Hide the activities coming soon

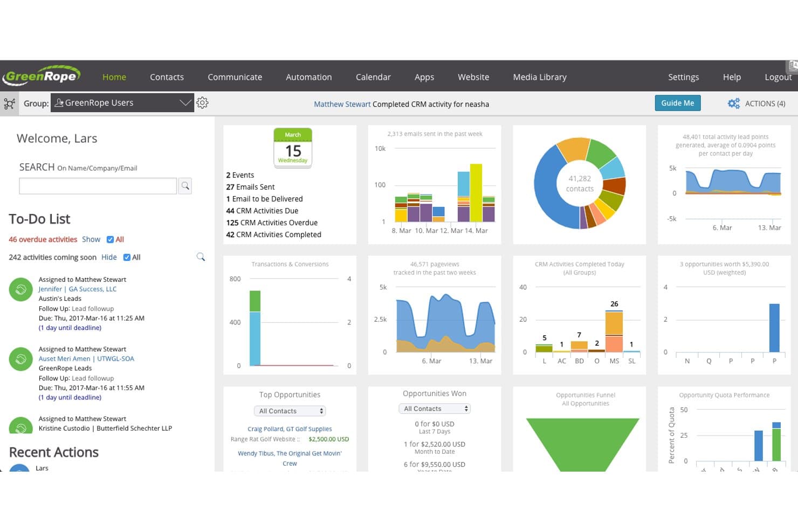(x=109, y=257)
